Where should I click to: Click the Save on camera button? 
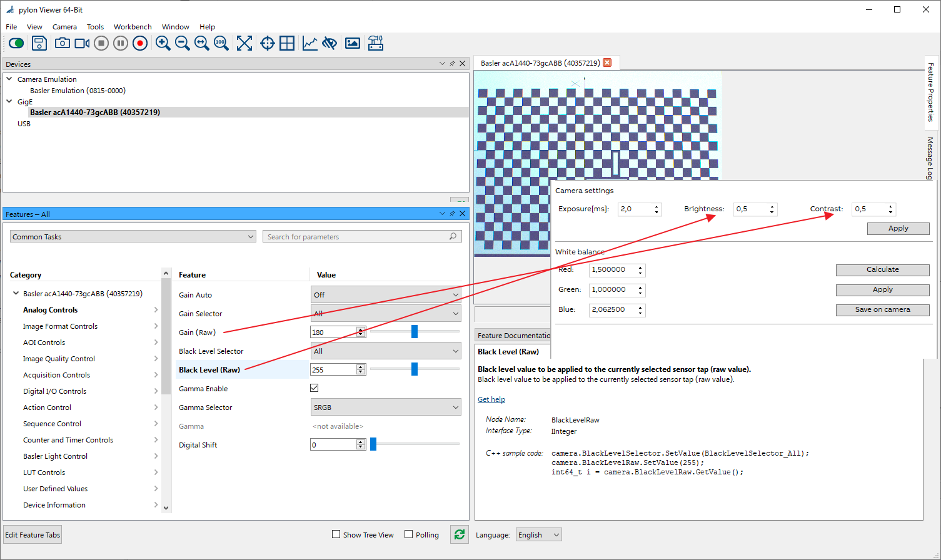pos(882,309)
